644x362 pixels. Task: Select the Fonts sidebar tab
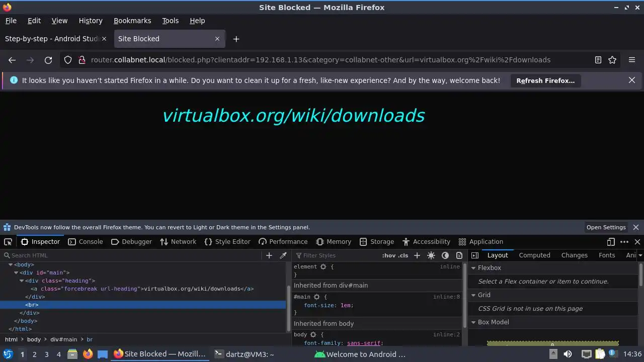[607, 255]
